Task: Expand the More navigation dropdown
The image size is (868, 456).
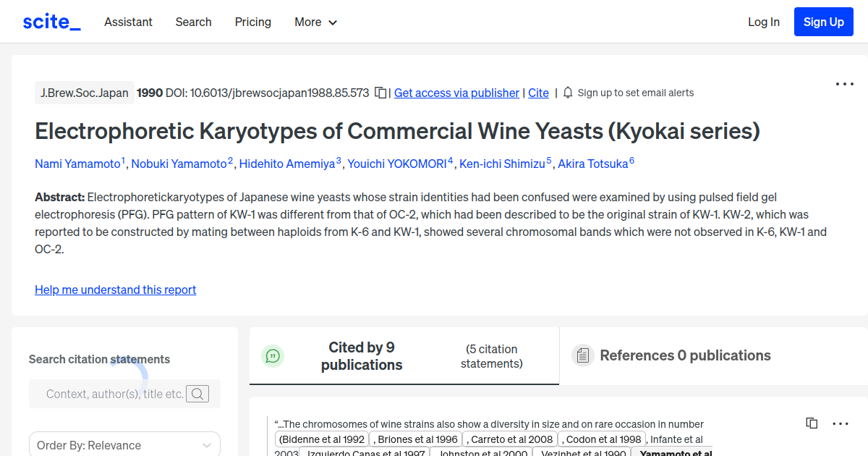Action: tap(315, 22)
